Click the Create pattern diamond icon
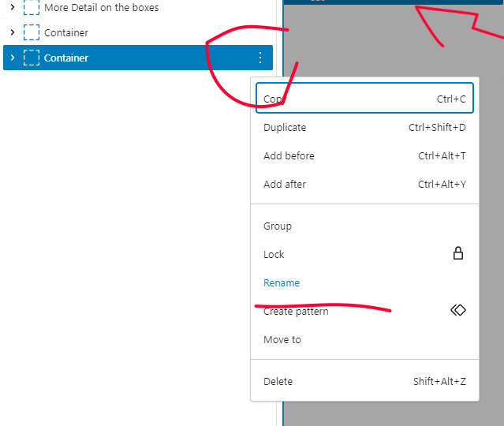 coord(457,311)
